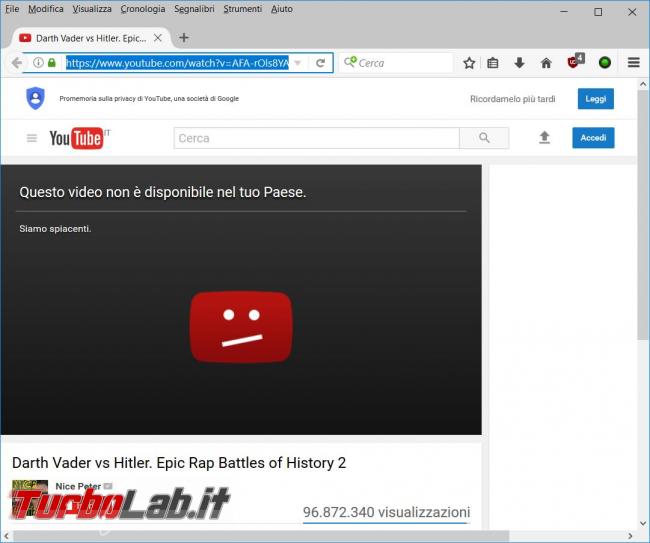Reload the page with refresh icon
The width and height of the screenshot is (650, 543).
tap(320, 63)
